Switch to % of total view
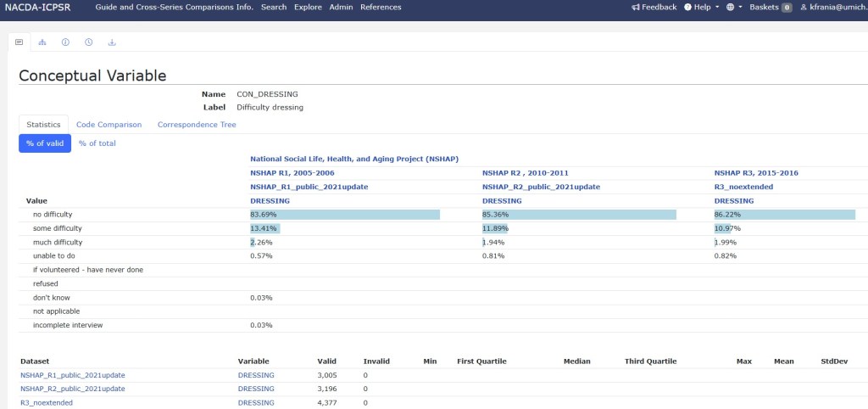This screenshot has height=409, width=868. (x=97, y=143)
